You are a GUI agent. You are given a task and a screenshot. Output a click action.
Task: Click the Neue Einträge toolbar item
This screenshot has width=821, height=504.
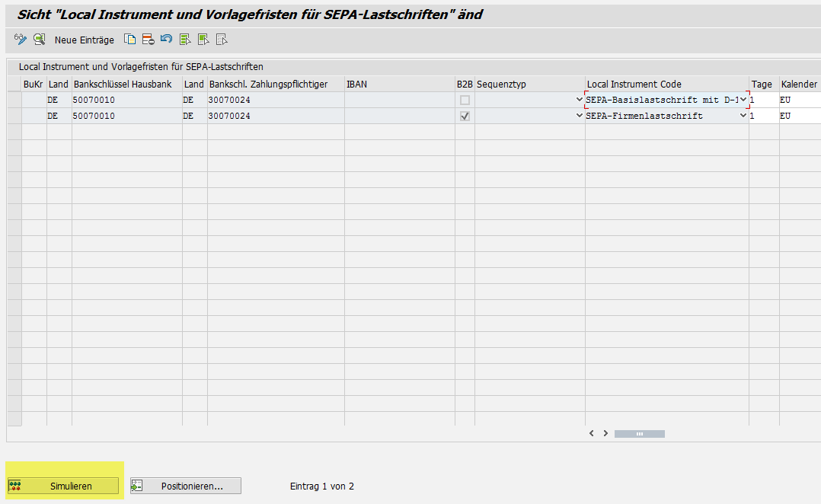(x=84, y=40)
